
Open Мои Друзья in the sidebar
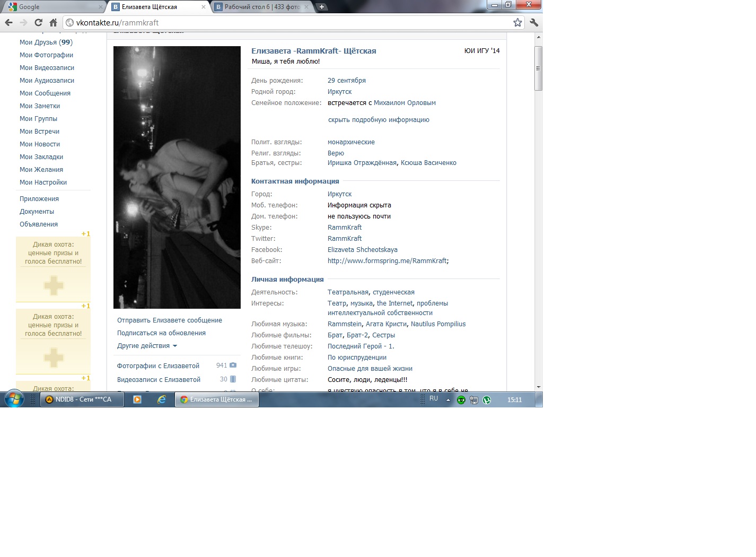click(46, 42)
